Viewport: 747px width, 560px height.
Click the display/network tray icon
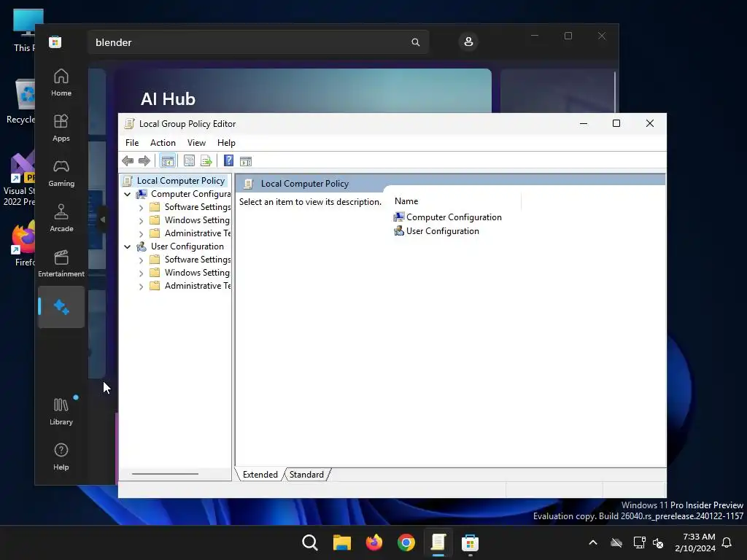click(x=639, y=542)
